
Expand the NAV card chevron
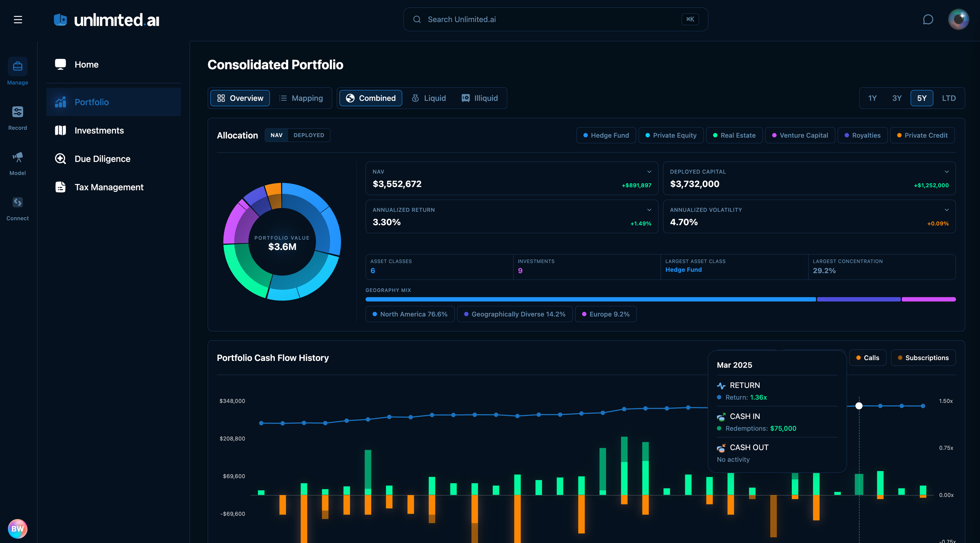click(649, 172)
